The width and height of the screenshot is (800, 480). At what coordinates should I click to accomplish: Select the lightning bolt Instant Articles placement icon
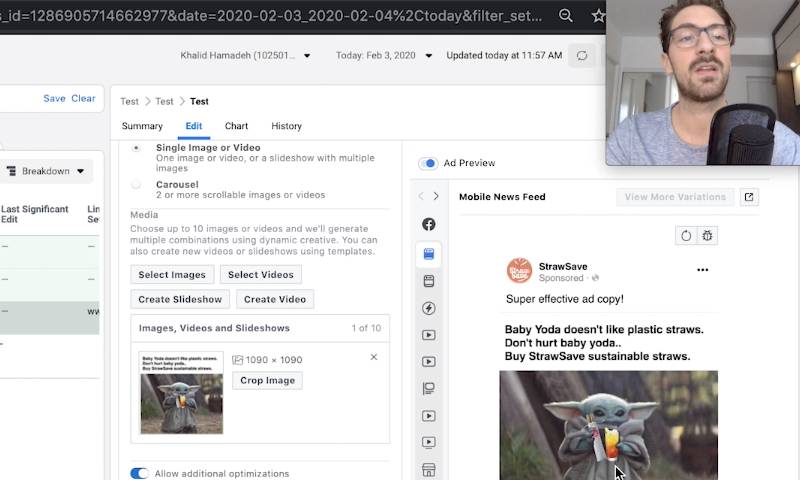click(429, 308)
